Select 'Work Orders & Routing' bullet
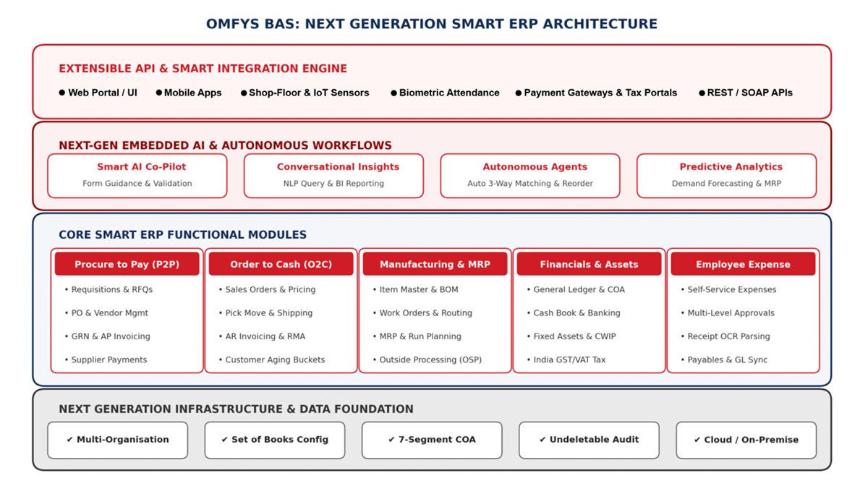The image size is (868, 481). pyautogui.click(x=422, y=313)
